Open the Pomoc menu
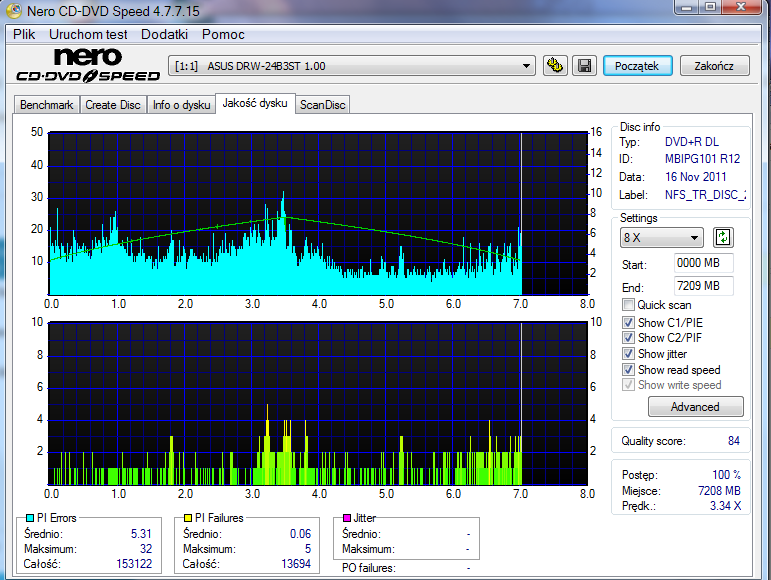The image size is (771, 580). pyautogui.click(x=223, y=34)
